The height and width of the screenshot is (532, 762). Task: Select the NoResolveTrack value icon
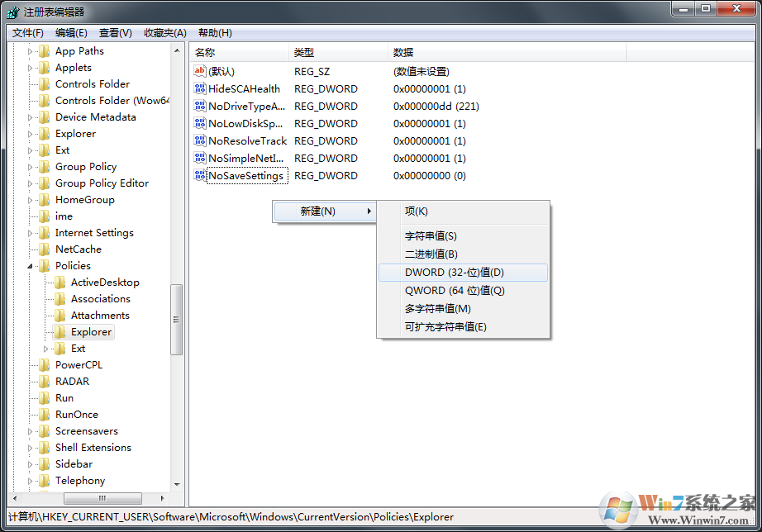(x=198, y=140)
